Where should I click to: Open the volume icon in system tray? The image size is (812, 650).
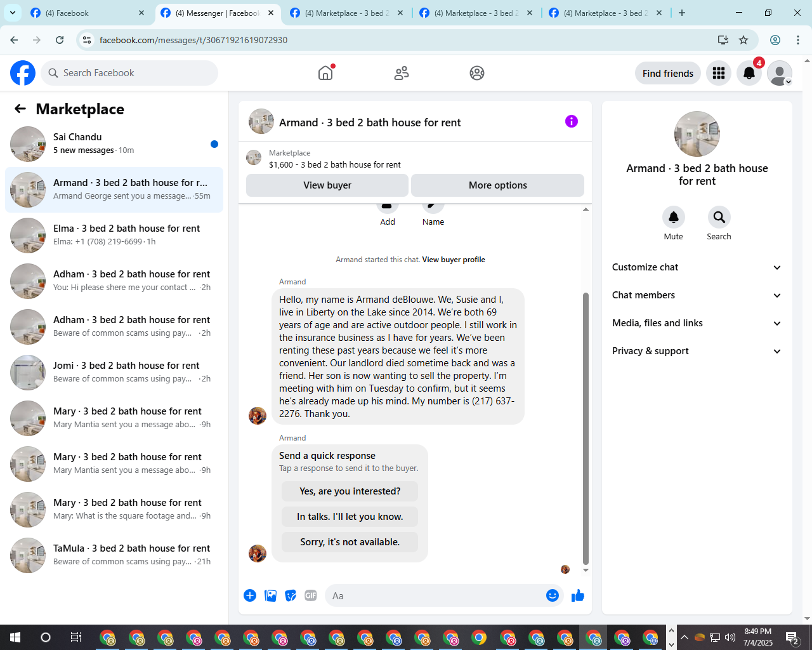pyautogui.click(x=730, y=637)
